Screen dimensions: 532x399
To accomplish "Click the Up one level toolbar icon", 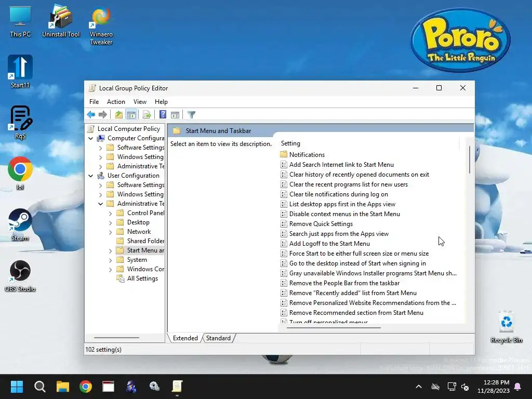I will pyautogui.click(x=119, y=115).
